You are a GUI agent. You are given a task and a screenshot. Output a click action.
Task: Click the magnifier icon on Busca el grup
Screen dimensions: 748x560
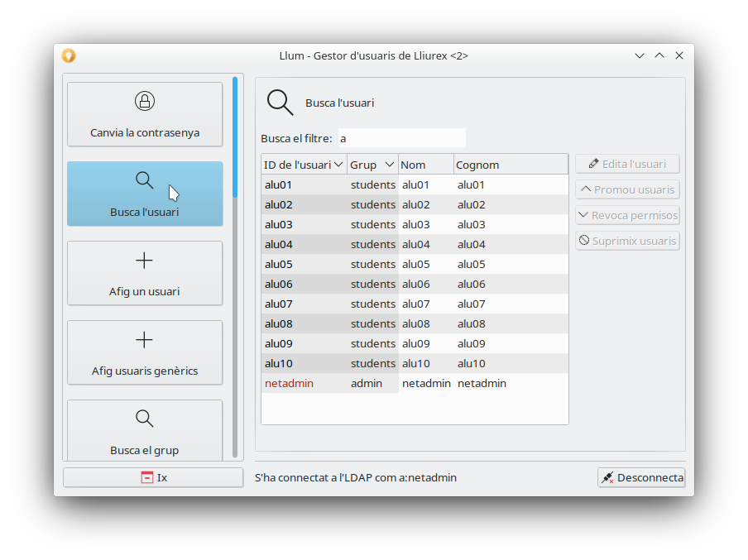[144, 419]
